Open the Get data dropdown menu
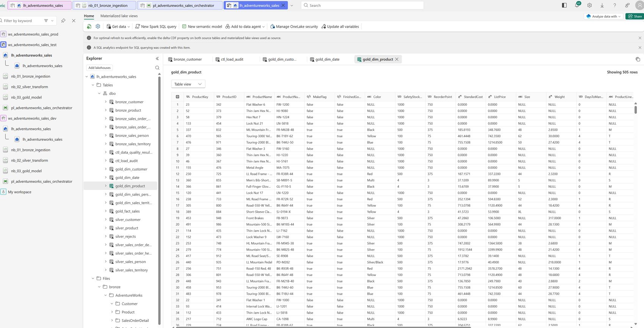644x328 pixels. coord(118,27)
